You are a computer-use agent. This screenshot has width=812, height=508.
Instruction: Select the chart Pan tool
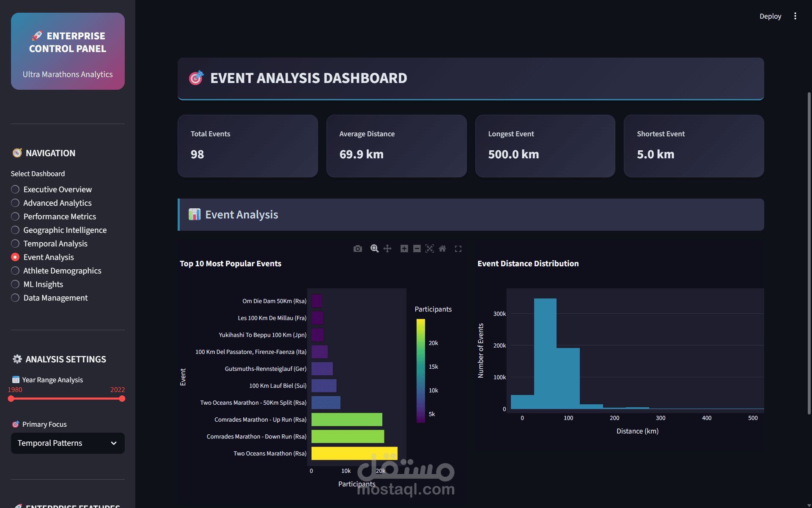[387, 248]
